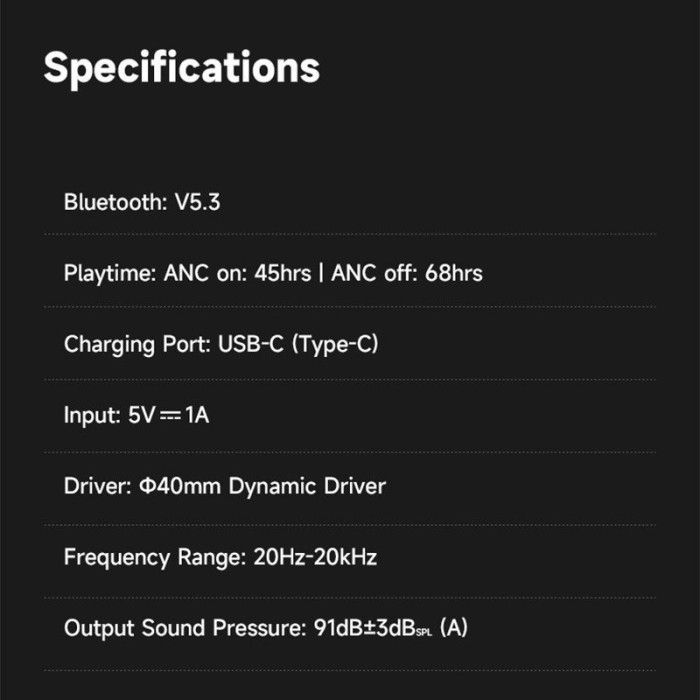Click the Frequency Range label

coord(150,558)
